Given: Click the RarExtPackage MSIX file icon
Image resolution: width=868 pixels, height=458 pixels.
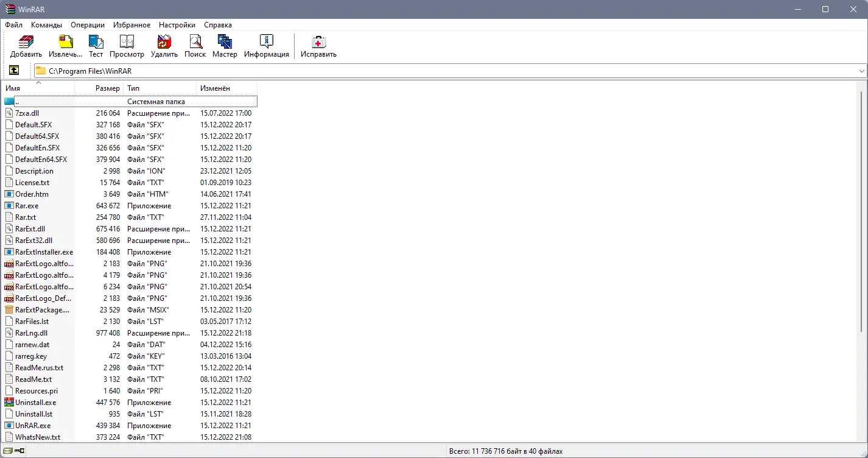Looking at the screenshot, I should coord(9,310).
